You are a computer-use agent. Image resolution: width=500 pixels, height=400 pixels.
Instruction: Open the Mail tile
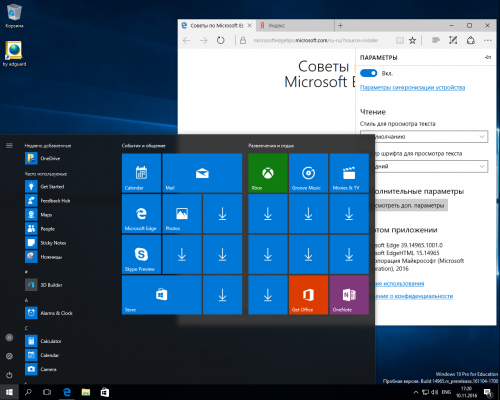coord(202,173)
